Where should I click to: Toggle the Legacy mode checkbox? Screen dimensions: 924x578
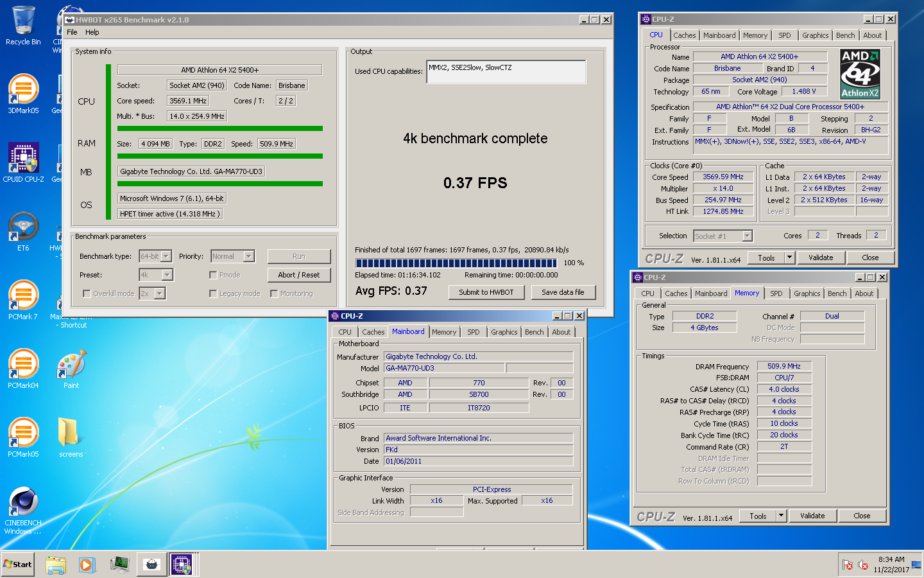pos(213,293)
